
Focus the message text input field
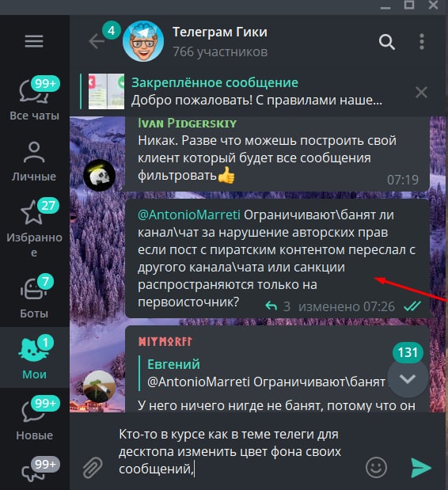[x=237, y=451]
